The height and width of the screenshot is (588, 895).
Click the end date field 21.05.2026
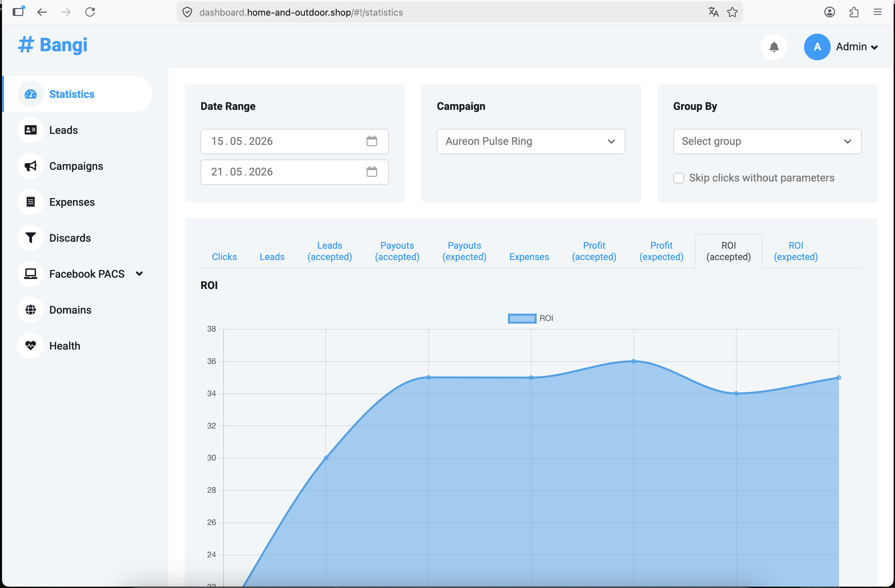point(295,172)
